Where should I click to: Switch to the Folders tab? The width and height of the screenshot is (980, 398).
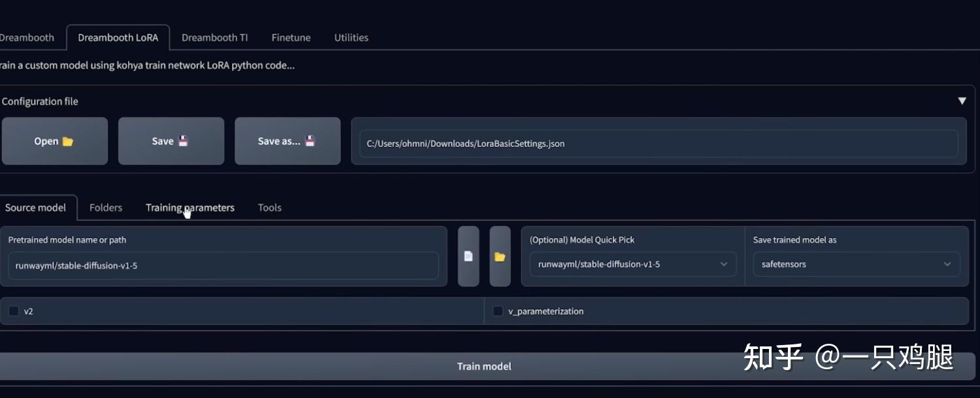point(105,207)
